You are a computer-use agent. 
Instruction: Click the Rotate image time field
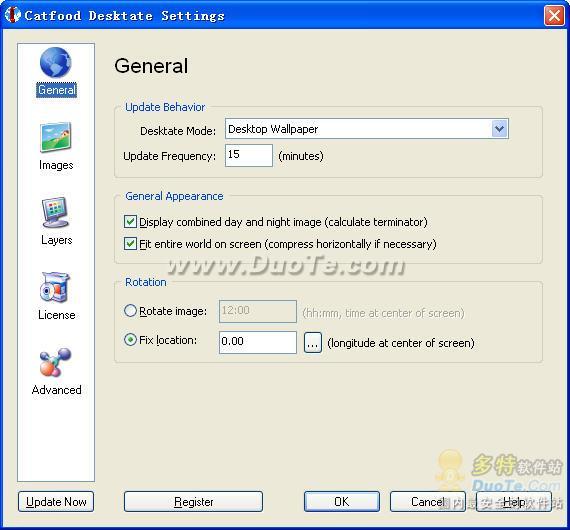pyautogui.click(x=258, y=311)
